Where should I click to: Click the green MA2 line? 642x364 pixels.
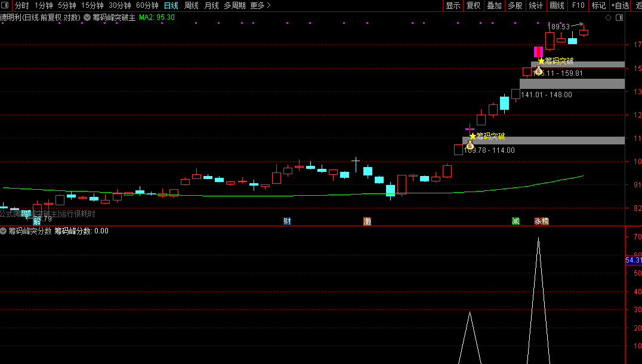293,195
